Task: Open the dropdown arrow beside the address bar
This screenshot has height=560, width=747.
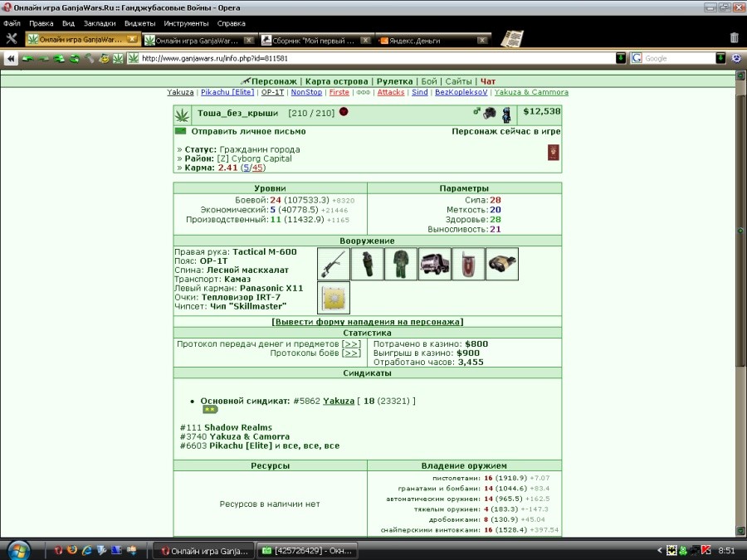Action: pos(621,58)
